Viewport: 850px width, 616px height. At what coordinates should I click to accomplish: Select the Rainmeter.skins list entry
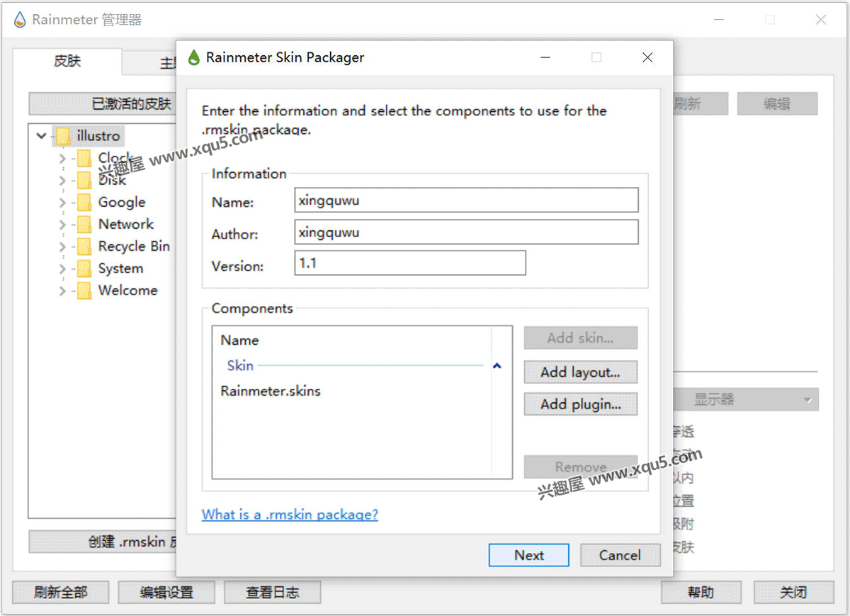[x=271, y=391]
